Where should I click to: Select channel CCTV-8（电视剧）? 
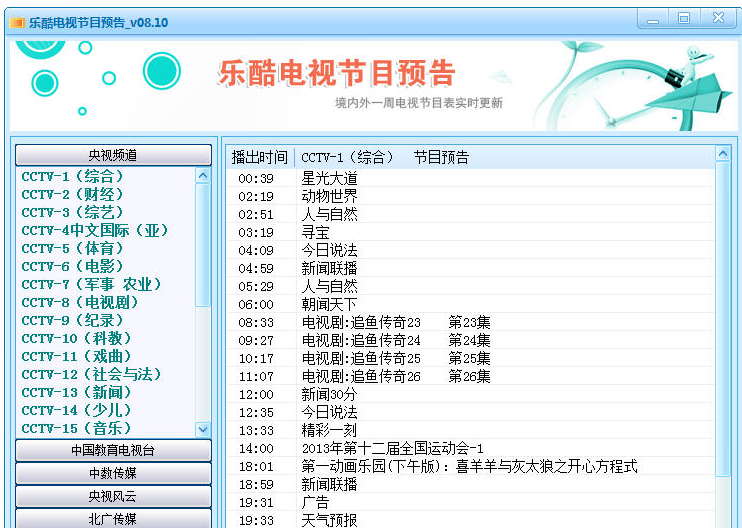point(80,302)
